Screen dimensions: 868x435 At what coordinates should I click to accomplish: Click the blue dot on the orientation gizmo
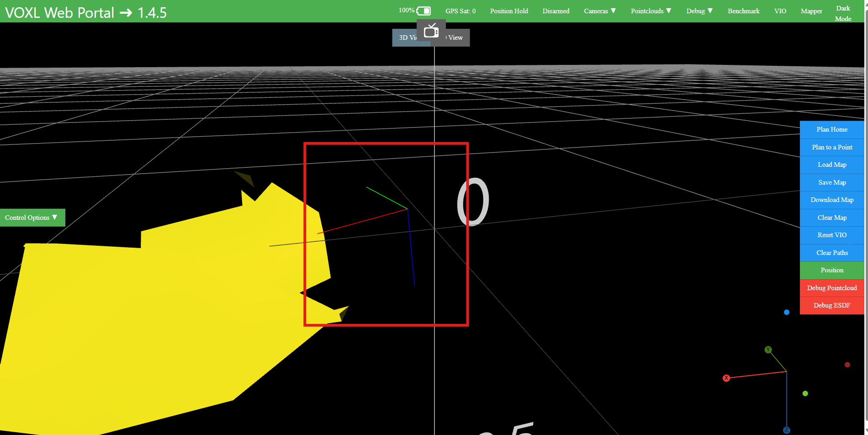click(787, 312)
